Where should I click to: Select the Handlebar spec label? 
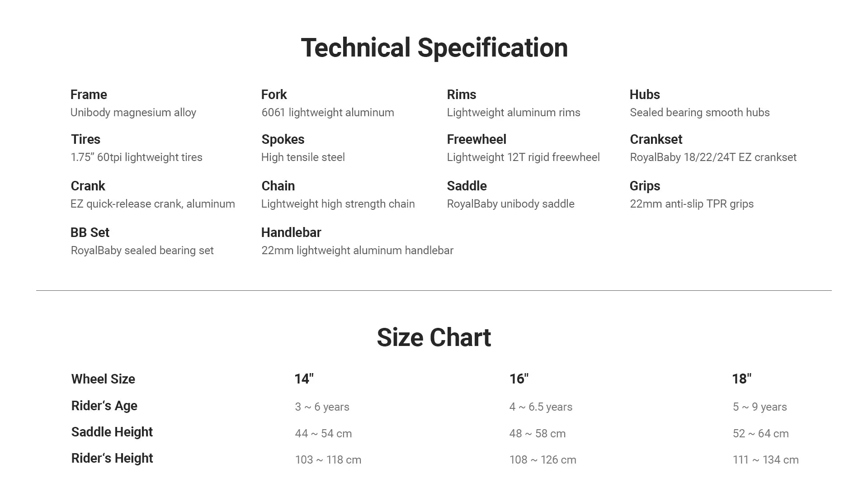(291, 232)
